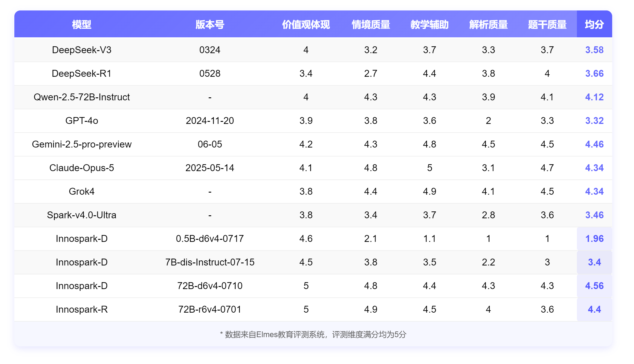Click the 模型 column header
The image size is (634, 364).
click(x=81, y=24)
